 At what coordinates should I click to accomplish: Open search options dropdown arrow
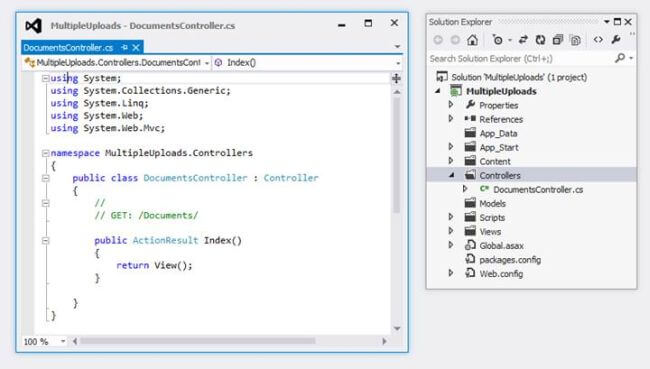(x=631, y=58)
